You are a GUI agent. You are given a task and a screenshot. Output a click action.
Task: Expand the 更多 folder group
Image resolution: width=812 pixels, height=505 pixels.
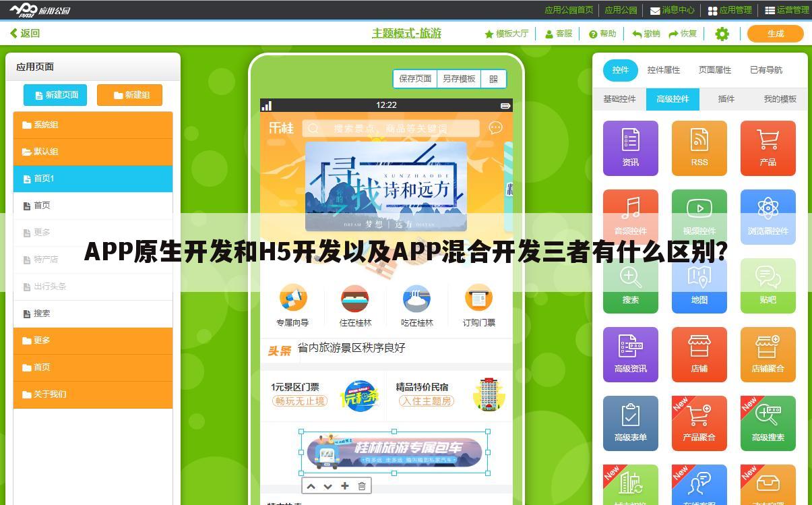(93, 340)
